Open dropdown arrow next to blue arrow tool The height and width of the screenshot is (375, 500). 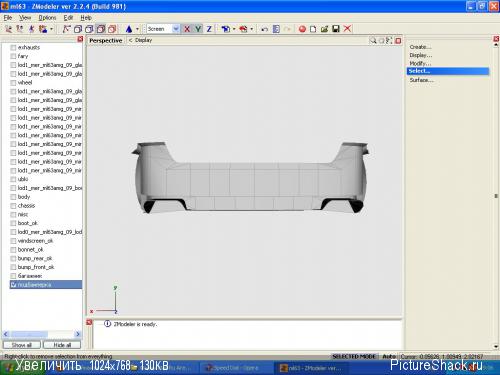click(x=234, y=29)
